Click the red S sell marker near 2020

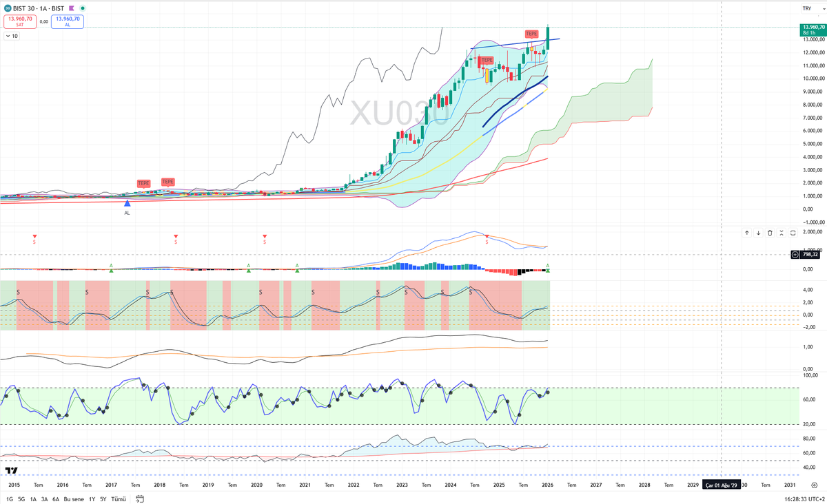click(265, 239)
